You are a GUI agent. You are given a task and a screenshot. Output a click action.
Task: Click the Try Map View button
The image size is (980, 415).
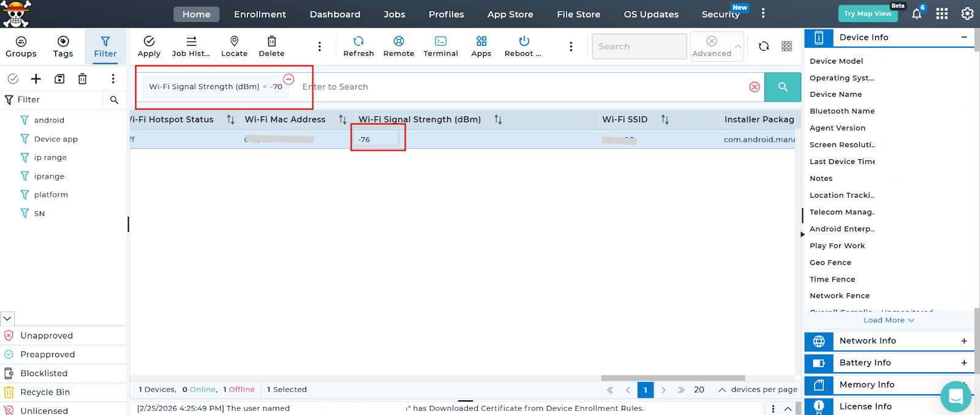coord(867,13)
